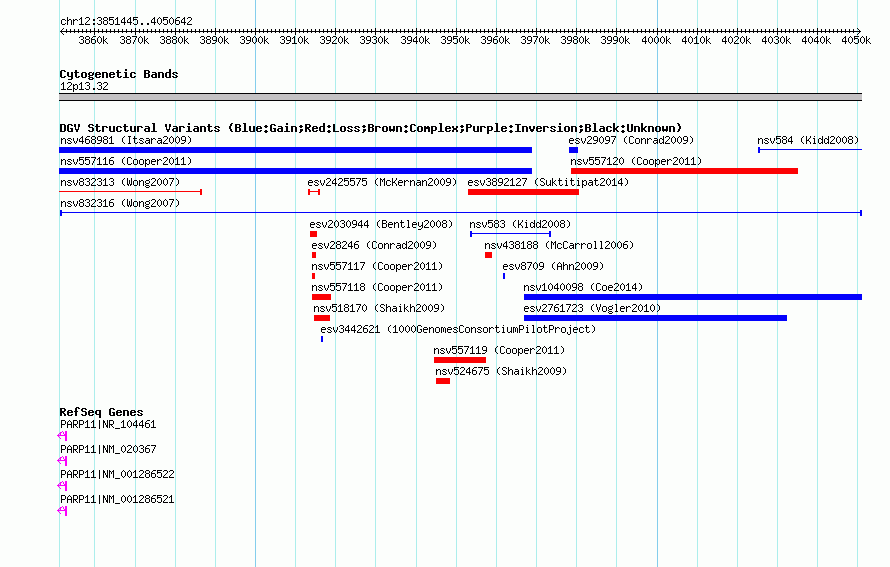The height and width of the screenshot is (567, 890).
Task: Click the 3860k ruler tick label
Action: pyautogui.click(x=93, y=40)
